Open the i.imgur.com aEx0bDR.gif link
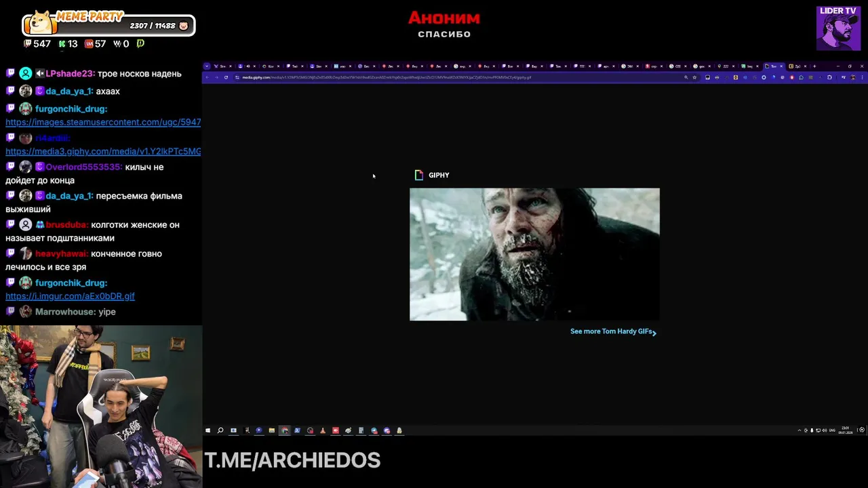Screen dimensions: 868x488 click(x=70, y=296)
